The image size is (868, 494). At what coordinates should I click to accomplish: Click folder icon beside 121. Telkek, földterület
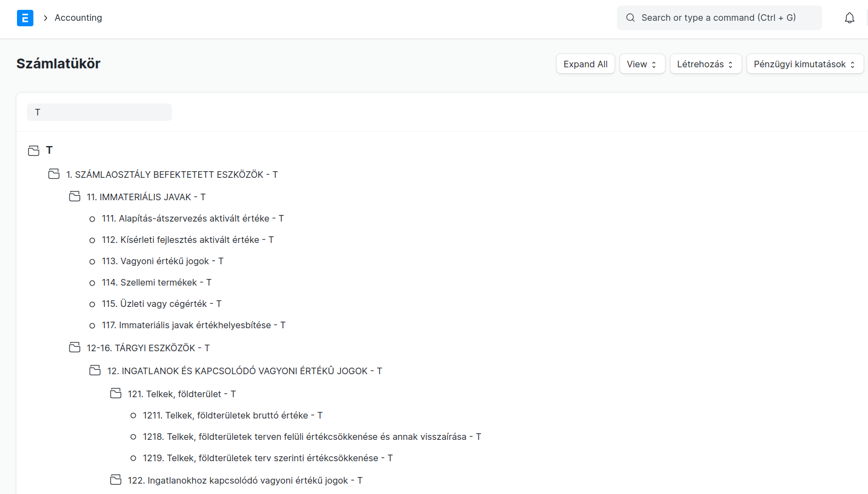(115, 393)
